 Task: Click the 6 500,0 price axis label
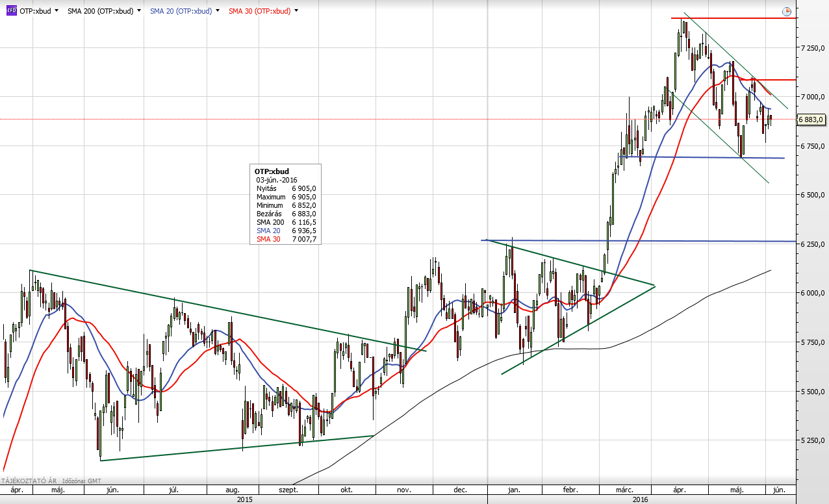point(813,195)
